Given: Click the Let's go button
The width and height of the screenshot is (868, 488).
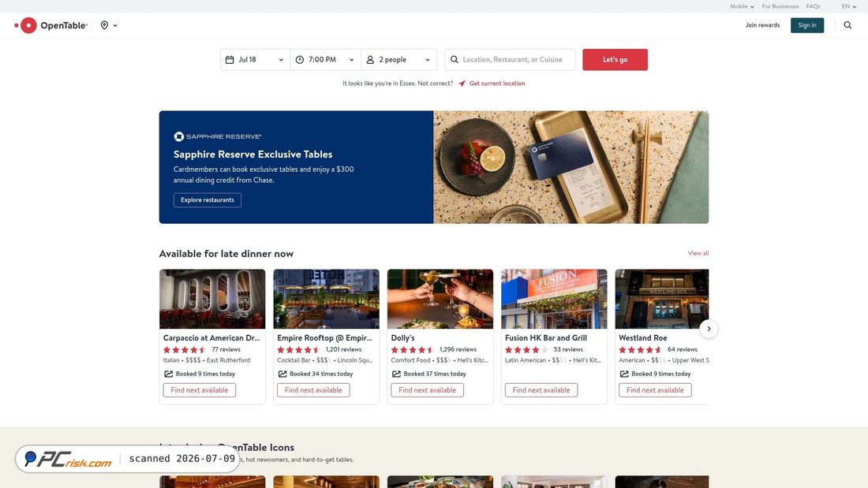Looking at the screenshot, I should click(x=615, y=60).
